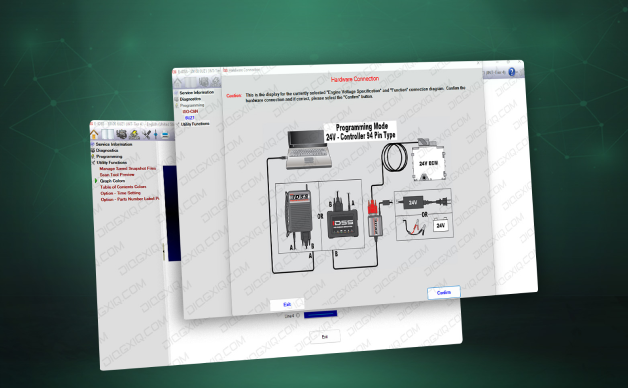Screen dimensions: 628x388
Task: Click the printer icon in rear window toolbar
Action: point(165,135)
